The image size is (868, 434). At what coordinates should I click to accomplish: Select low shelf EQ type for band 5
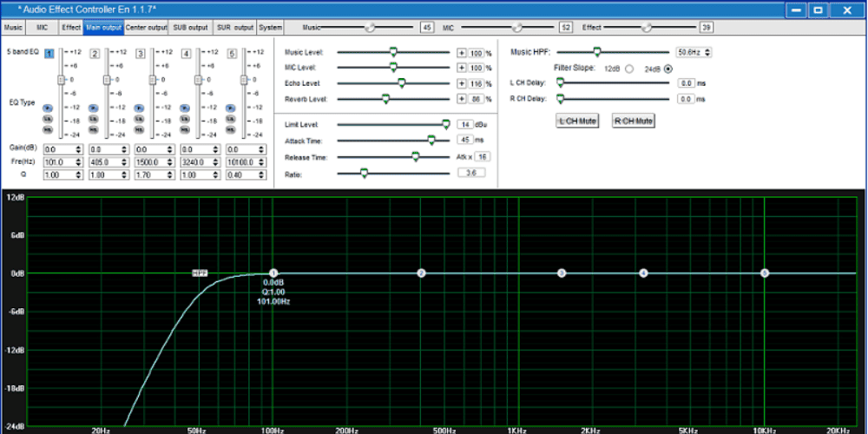232,119
